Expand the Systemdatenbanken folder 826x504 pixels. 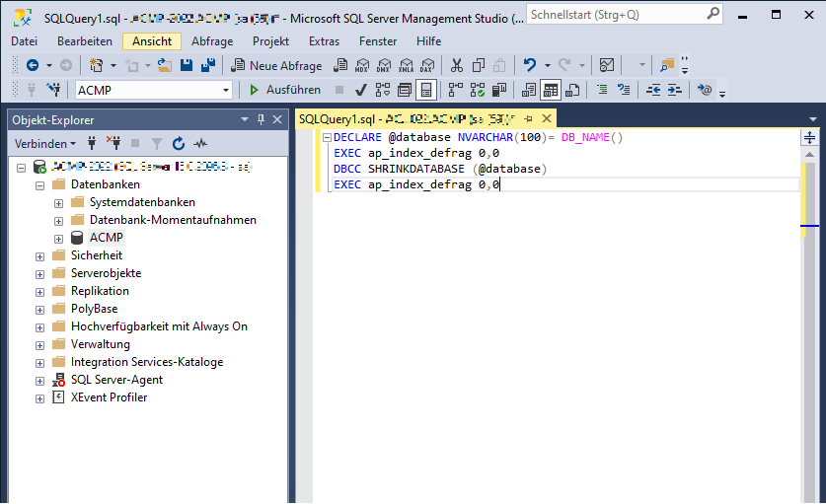click(x=58, y=202)
